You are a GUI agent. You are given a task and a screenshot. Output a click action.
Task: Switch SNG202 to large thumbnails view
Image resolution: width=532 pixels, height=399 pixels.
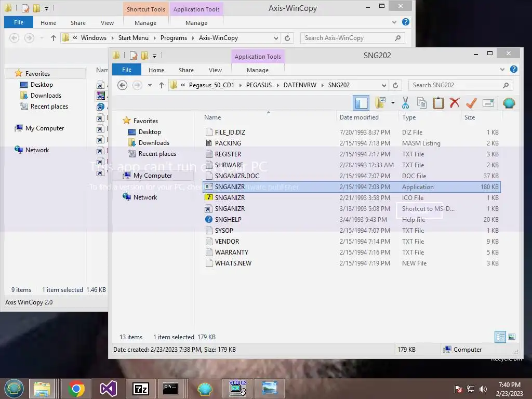click(512, 337)
